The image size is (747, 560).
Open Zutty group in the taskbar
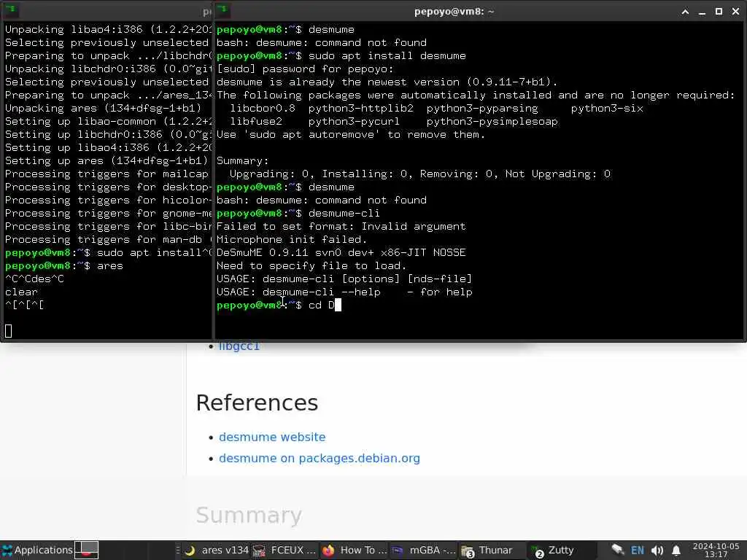[561, 550]
